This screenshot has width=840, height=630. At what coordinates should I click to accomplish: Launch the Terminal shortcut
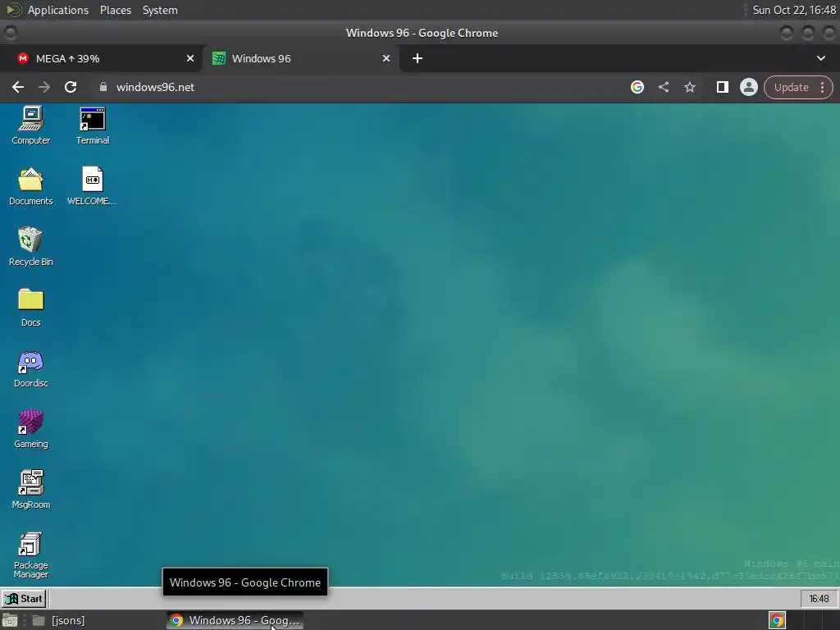[x=93, y=126]
